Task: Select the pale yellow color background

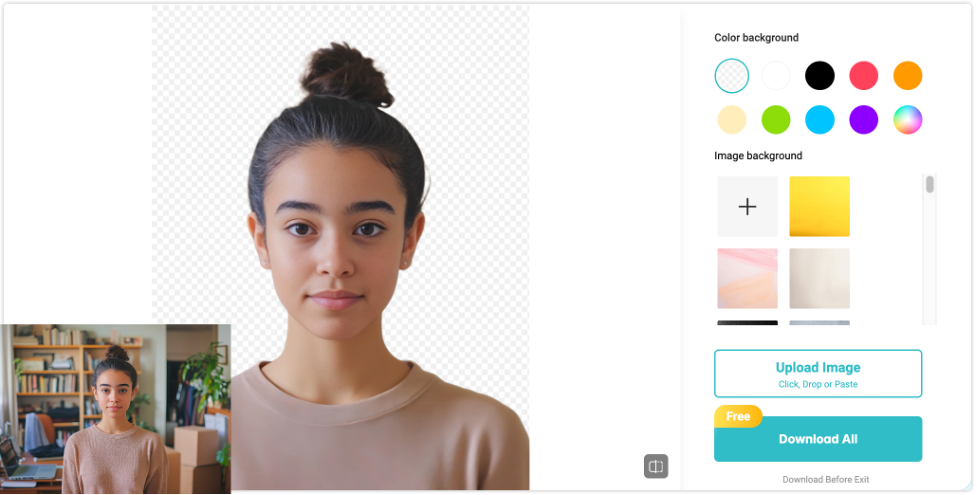Action: 732,120
